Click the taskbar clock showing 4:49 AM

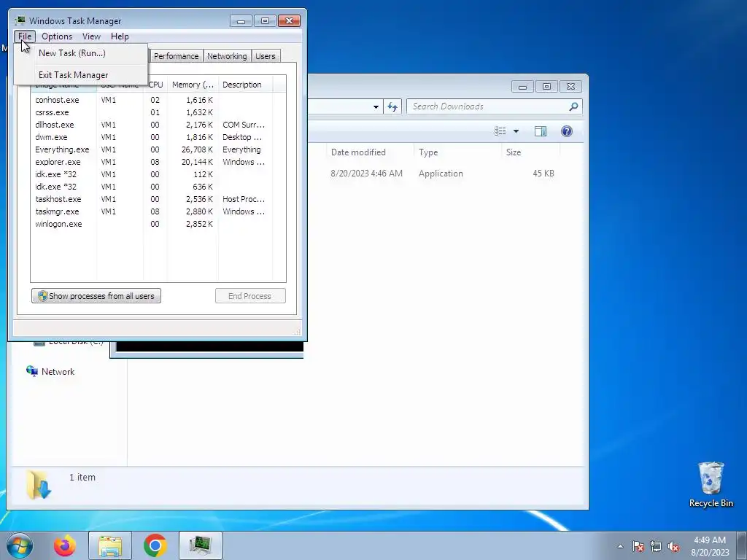coord(710,546)
